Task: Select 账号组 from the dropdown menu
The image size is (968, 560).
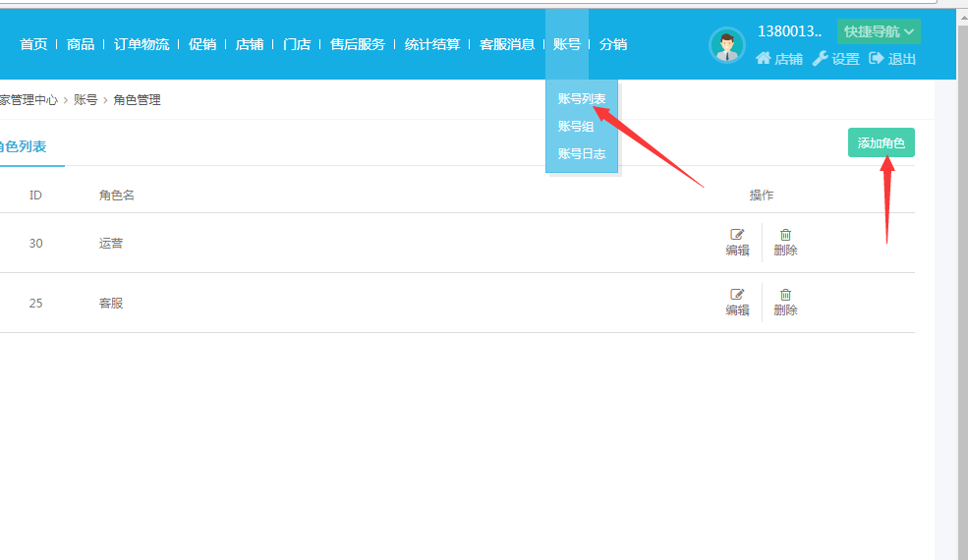Action: coord(576,126)
